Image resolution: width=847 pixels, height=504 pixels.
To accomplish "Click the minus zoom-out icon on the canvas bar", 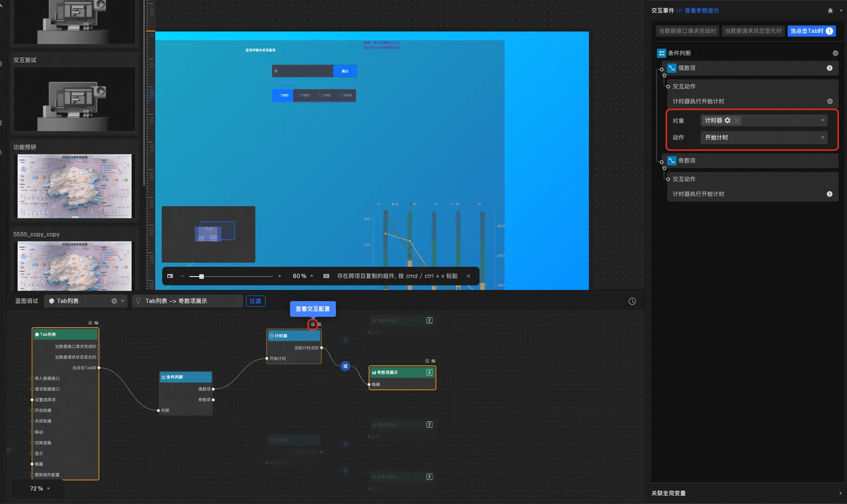I will coord(182,276).
